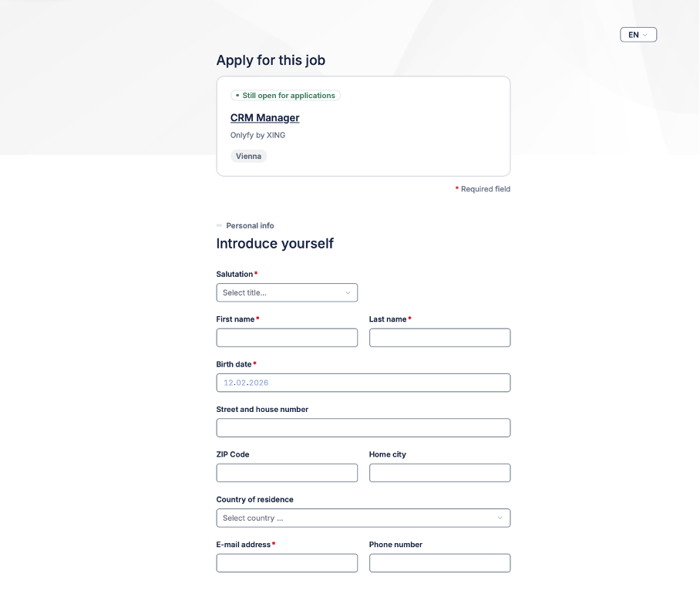This screenshot has width=700, height=594.
Task: Click the Personal info step indicator icon
Action: (220, 226)
